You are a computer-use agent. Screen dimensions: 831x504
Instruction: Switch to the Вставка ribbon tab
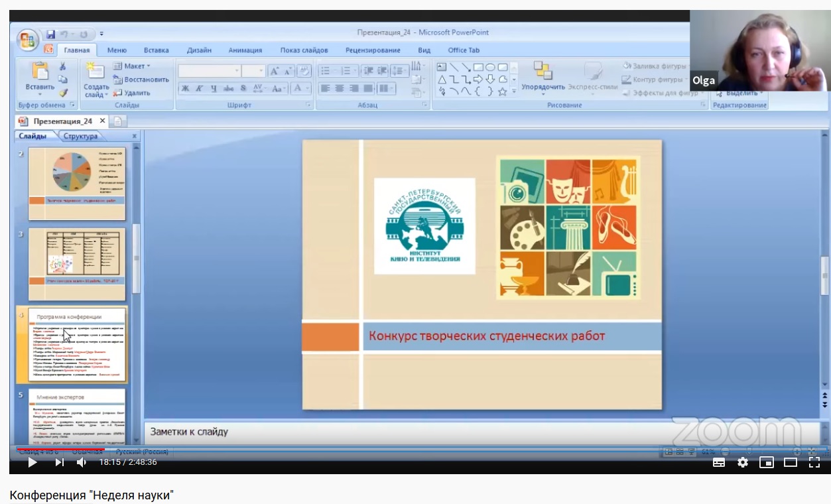156,50
